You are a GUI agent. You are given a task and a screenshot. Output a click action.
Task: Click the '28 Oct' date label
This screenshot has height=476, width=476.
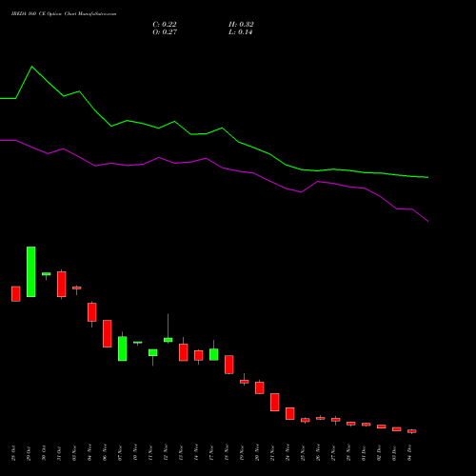[13, 453]
